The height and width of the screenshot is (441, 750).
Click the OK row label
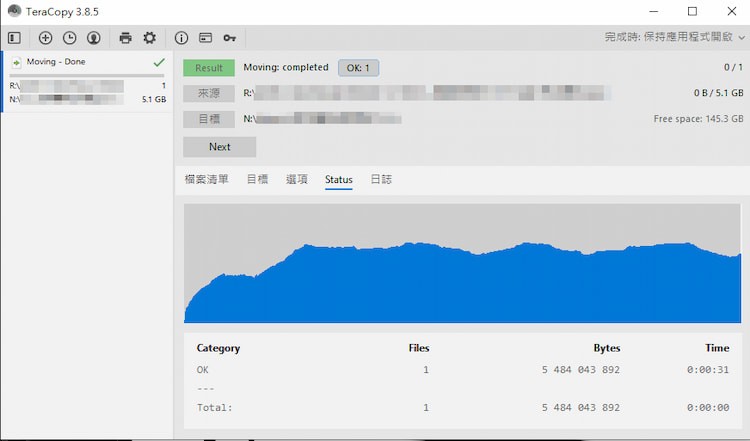(x=202, y=370)
